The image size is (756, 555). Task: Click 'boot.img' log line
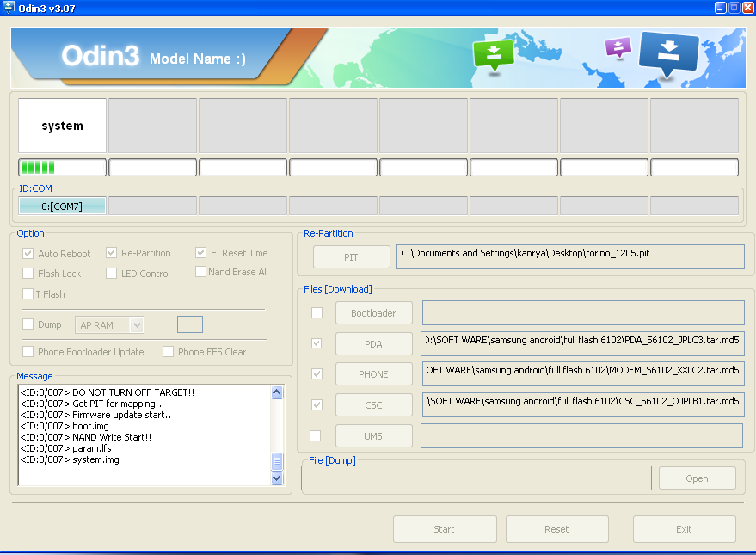pos(65,426)
